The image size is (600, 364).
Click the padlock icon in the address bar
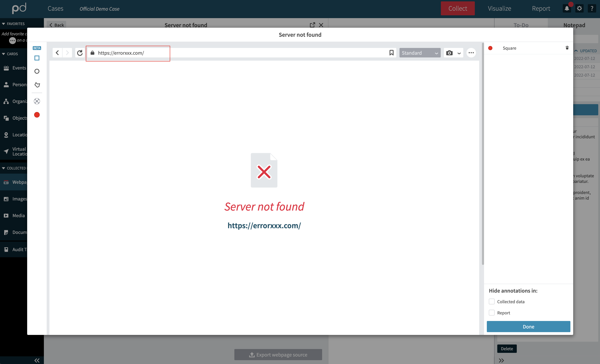92,53
